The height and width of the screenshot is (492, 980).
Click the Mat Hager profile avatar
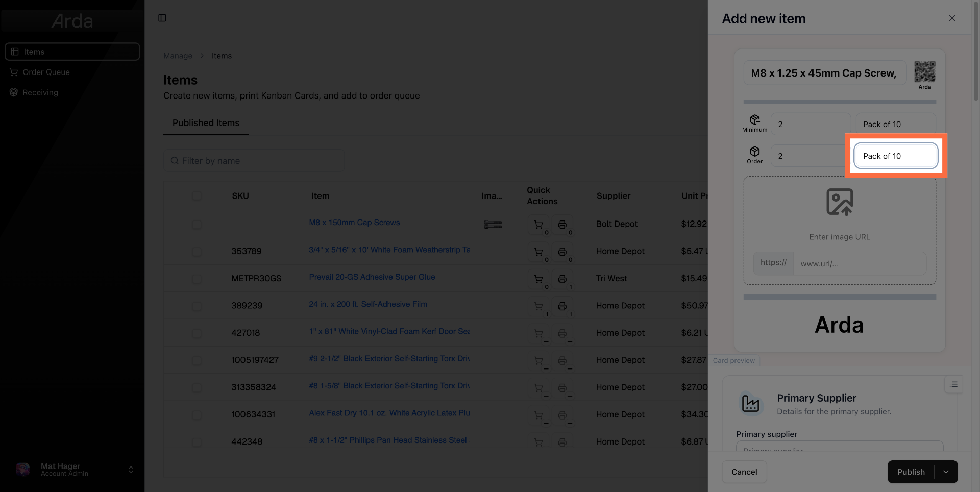[23, 470]
